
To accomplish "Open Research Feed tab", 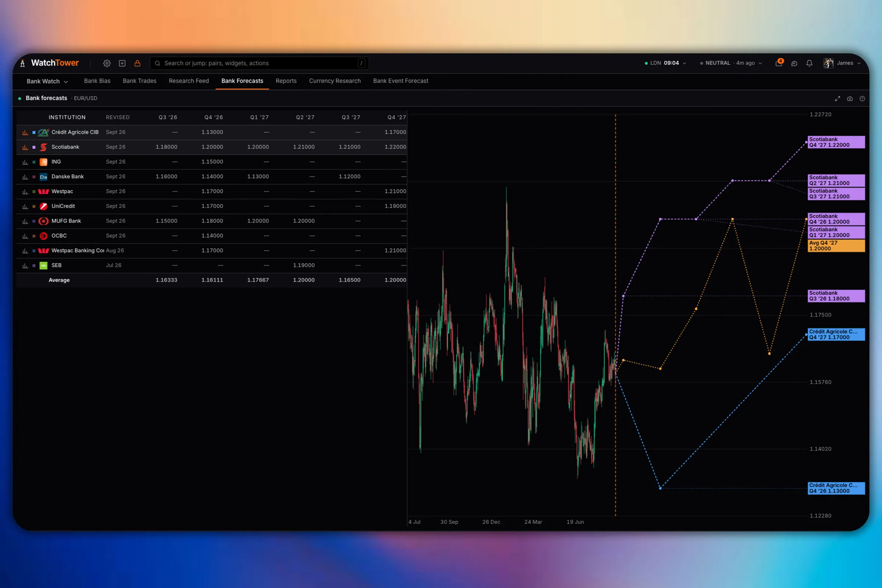I will click(x=189, y=81).
